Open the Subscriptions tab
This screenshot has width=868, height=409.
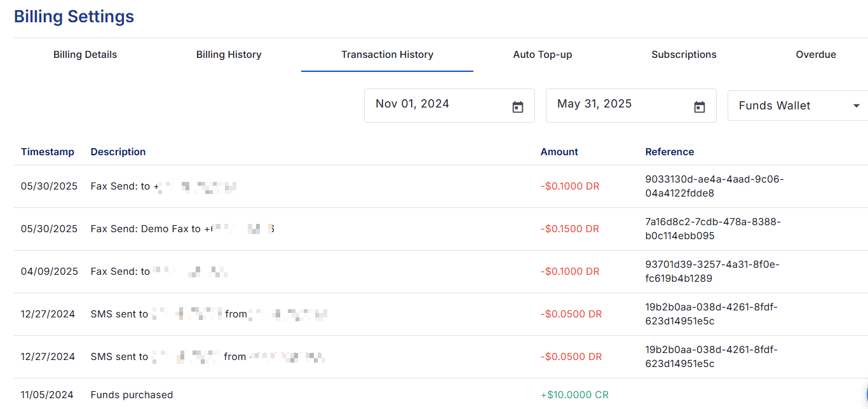click(684, 55)
